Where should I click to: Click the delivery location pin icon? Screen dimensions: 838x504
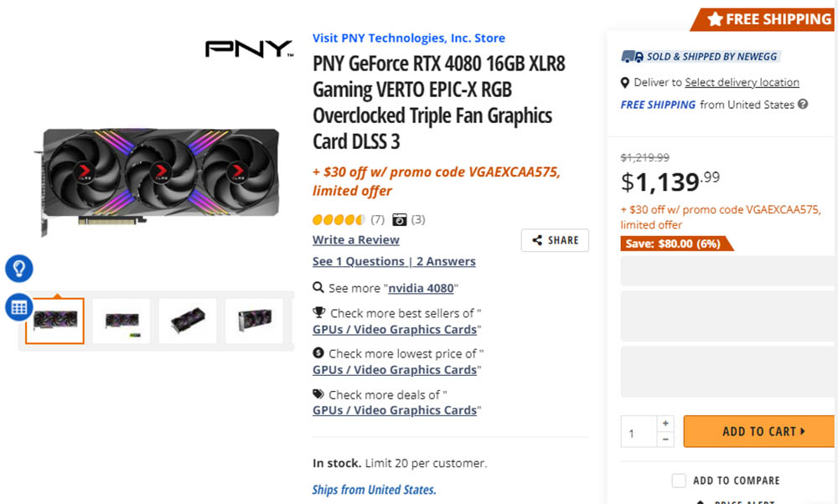click(625, 83)
